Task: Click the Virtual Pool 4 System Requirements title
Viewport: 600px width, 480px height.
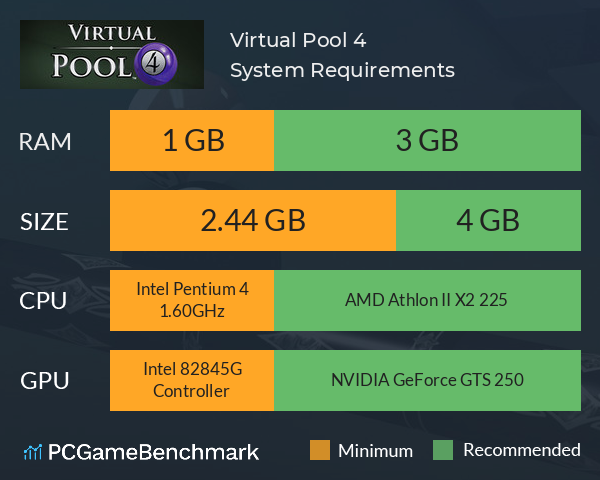Action: (342, 55)
